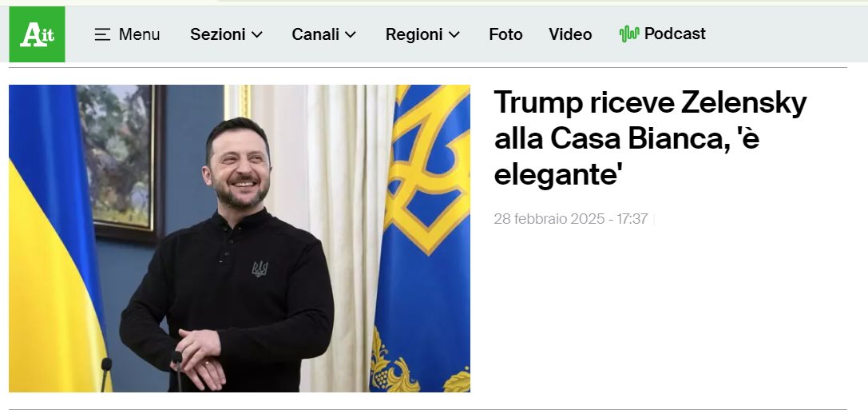Open the Podcast text link
The image size is (868, 410).
(675, 34)
